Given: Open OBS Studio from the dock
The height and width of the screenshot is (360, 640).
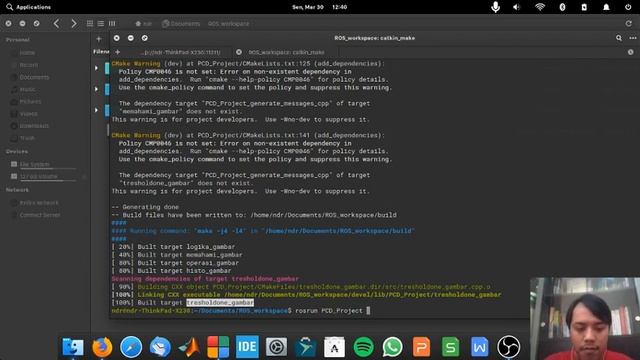Looking at the screenshot, I should [x=509, y=347].
